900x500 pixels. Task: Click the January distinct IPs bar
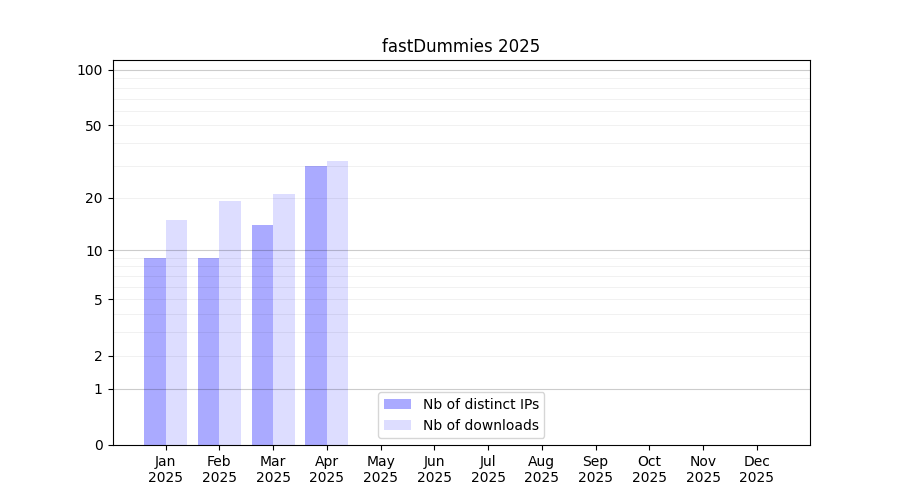pos(155,351)
